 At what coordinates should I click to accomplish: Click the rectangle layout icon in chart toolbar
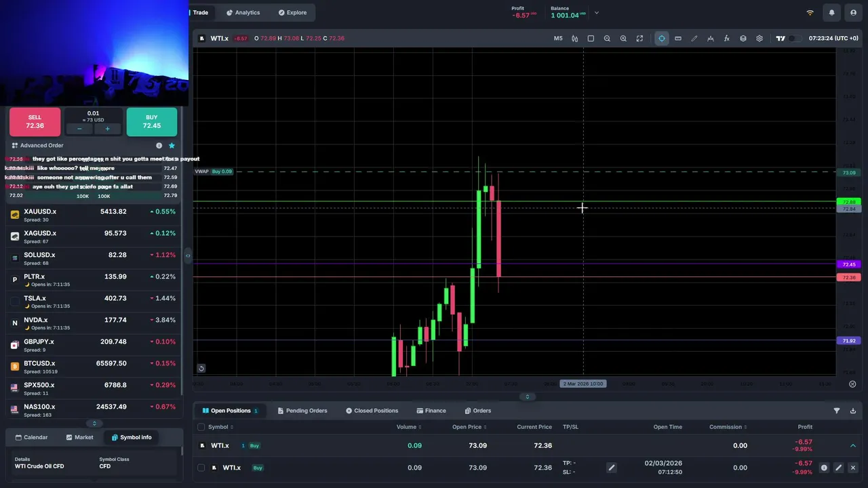point(591,39)
